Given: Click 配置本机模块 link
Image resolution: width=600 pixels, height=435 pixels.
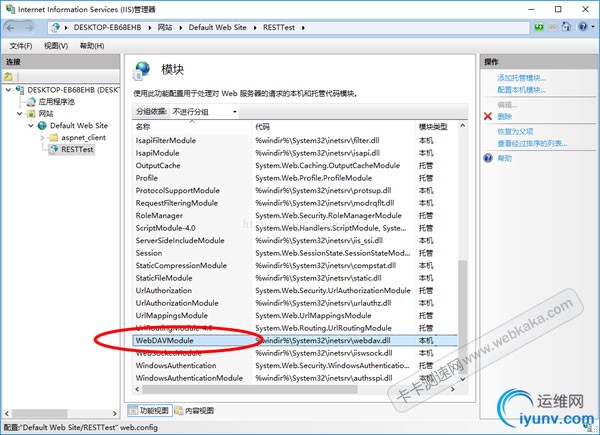Looking at the screenshot, I should click(x=521, y=90).
